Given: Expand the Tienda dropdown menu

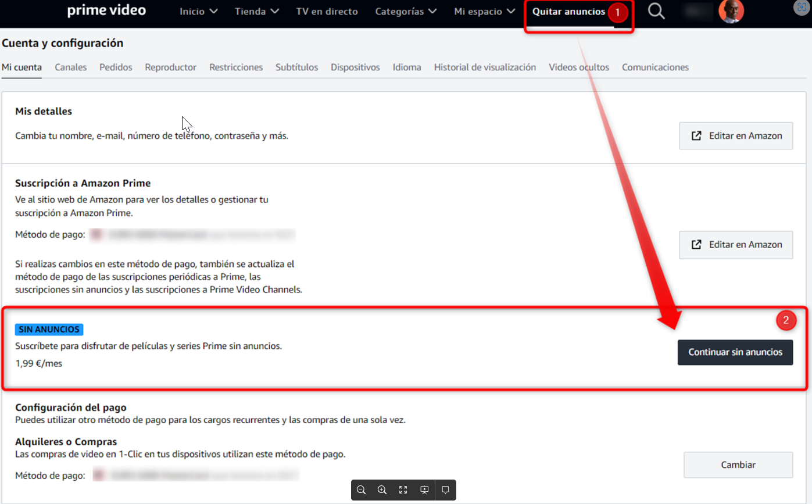Looking at the screenshot, I should pos(257,12).
